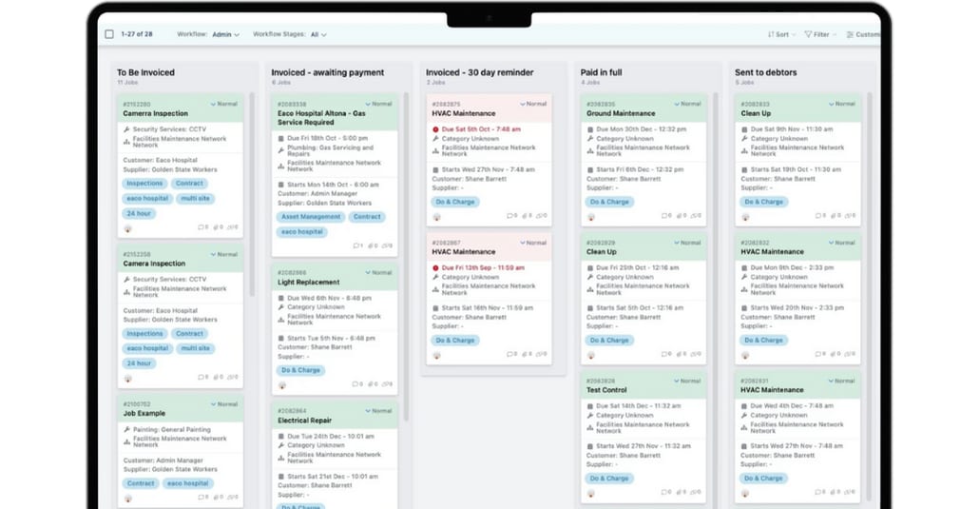Click assignee avatar on Job Example card

point(127,499)
